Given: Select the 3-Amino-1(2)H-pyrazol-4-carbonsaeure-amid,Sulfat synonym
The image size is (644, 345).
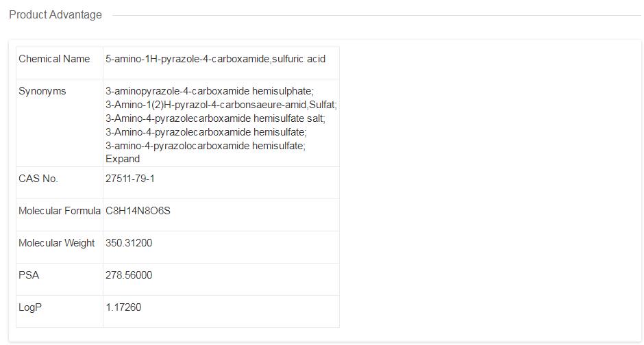Looking at the screenshot, I should point(221,105).
